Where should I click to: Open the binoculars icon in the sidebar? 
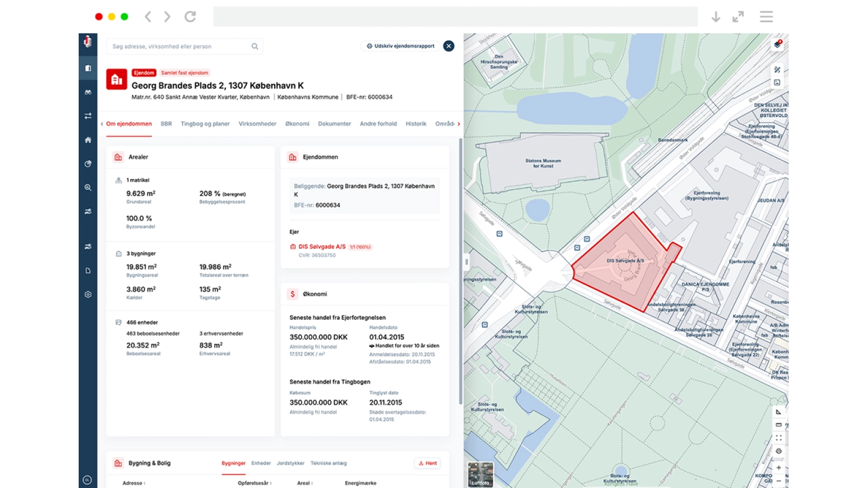tap(88, 92)
